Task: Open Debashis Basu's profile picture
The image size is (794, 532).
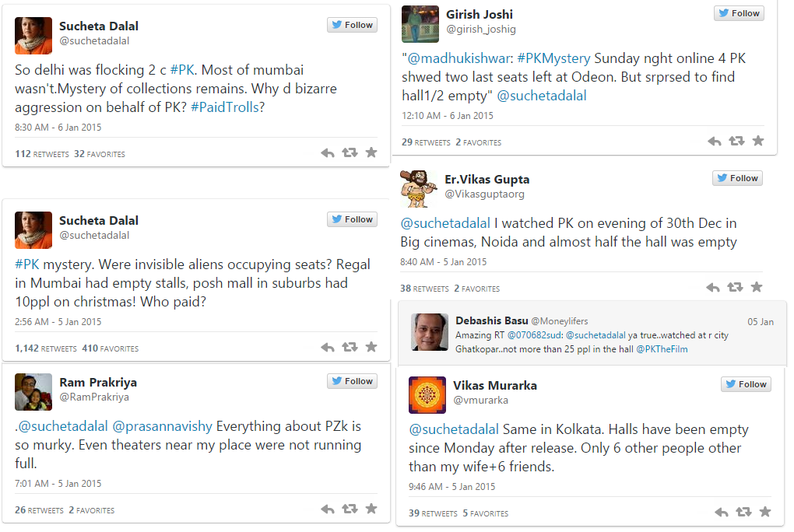Action: coord(430,332)
